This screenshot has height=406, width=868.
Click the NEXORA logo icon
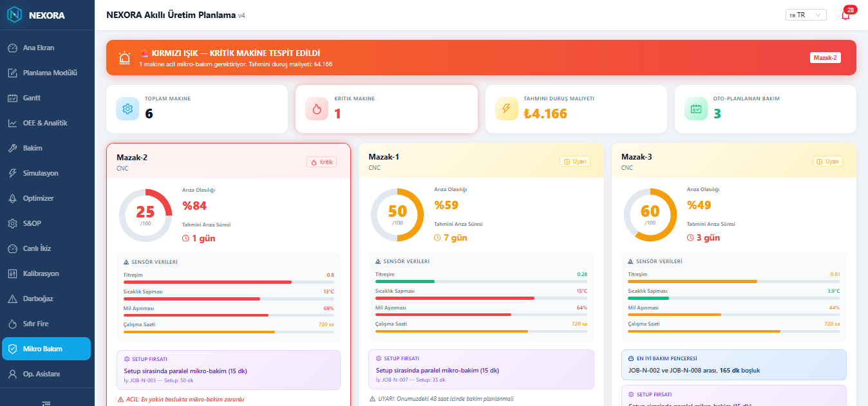[14, 15]
